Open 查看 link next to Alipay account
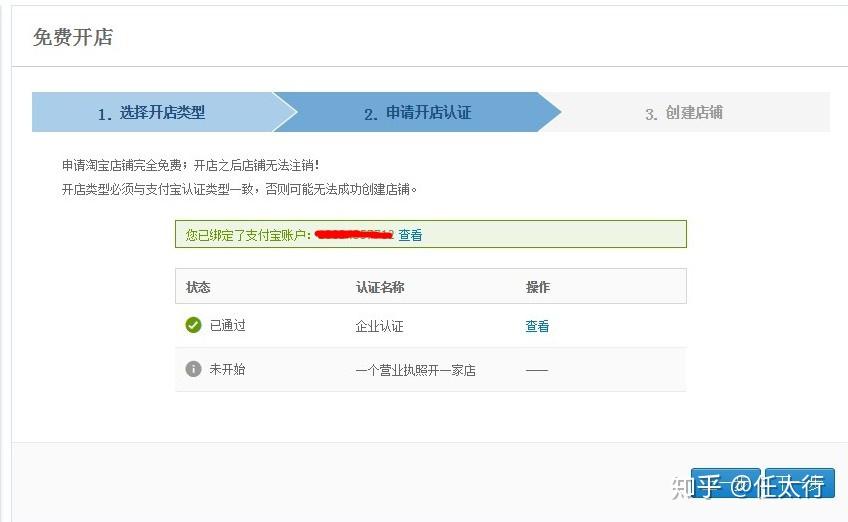 (410, 235)
